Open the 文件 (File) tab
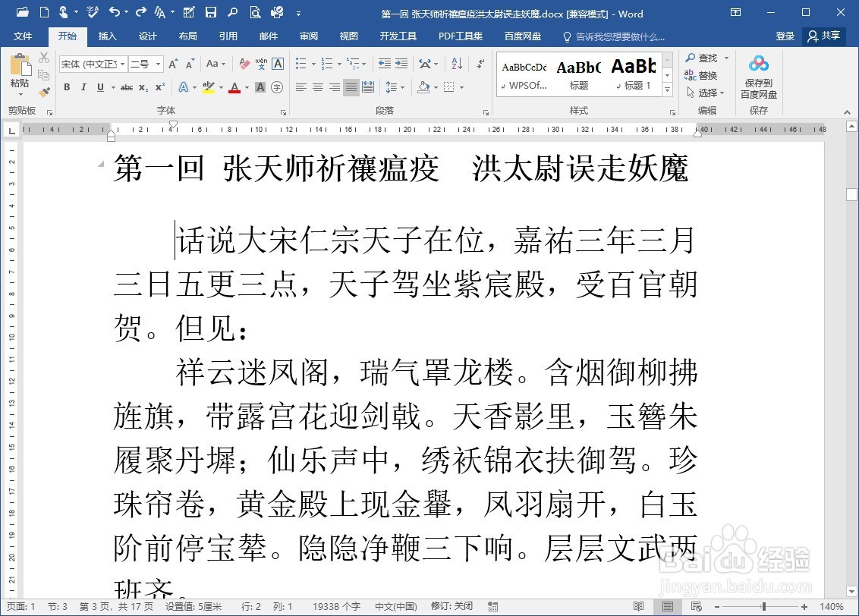859x616 pixels. coord(23,36)
